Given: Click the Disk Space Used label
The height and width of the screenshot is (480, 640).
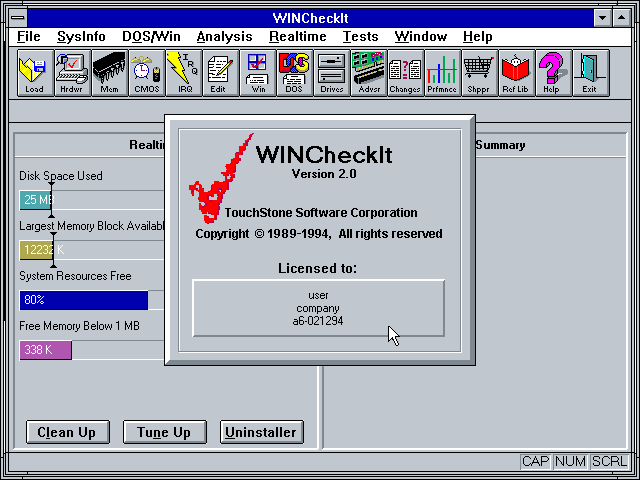Looking at the screenshot, I should pos(60,176).
